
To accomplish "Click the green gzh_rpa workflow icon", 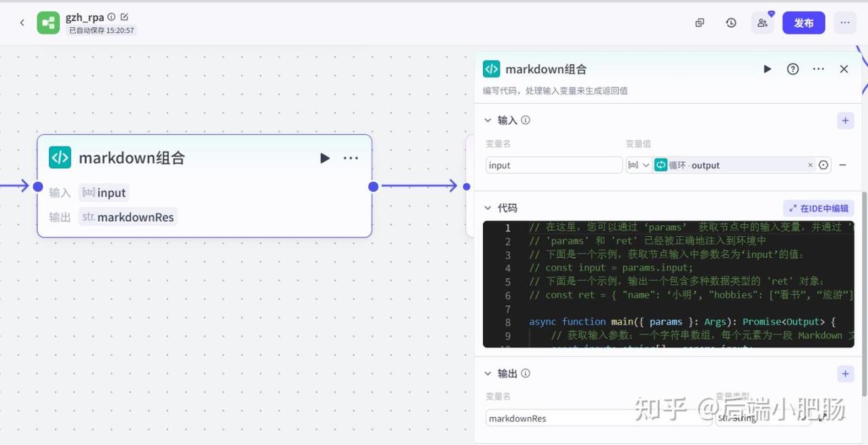I will point(48,23).
